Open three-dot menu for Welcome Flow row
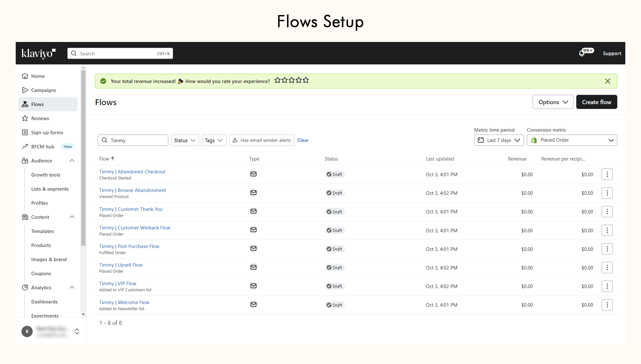The height and width of the screenshot is (364, 641). click(x=607, y=305)
